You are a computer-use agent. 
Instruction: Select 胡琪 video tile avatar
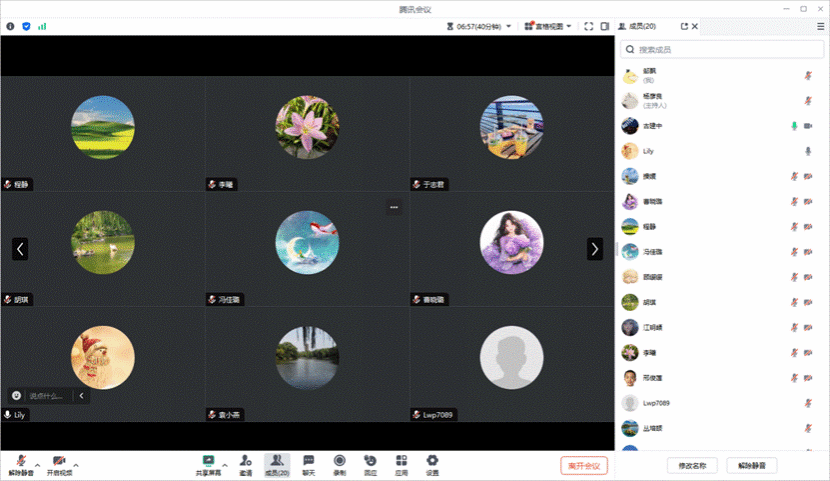click(x=103, y=242)
